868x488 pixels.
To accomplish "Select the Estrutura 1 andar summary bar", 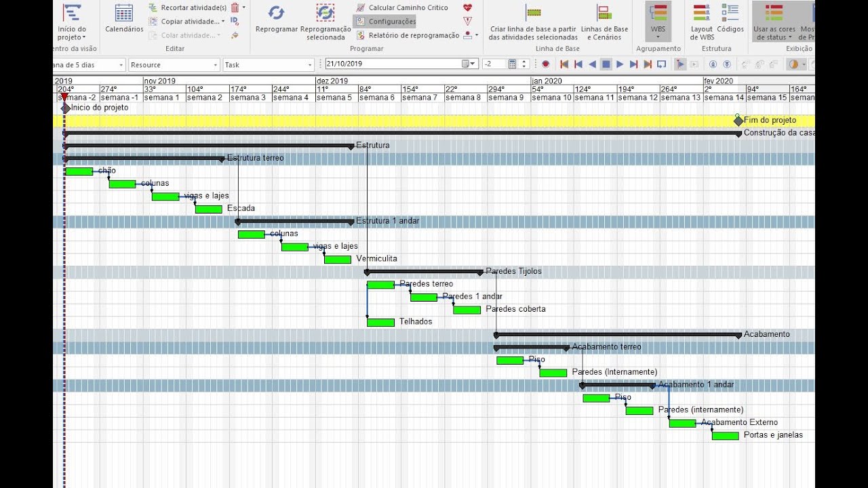I will 294,222.
